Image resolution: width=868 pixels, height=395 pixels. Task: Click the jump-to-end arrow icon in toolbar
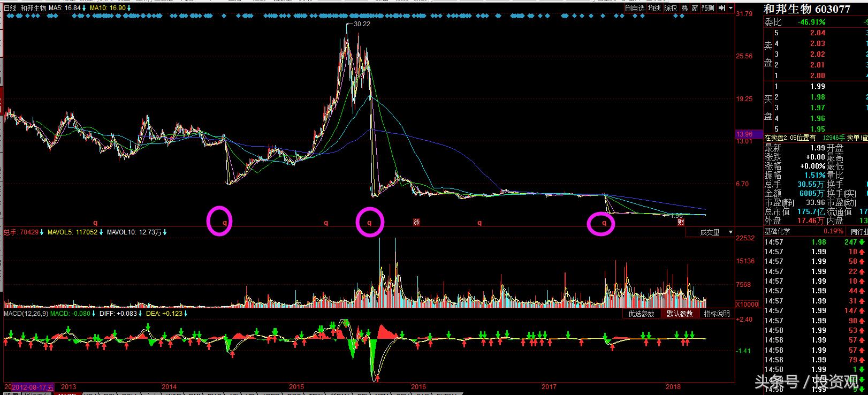click(721, 8)
